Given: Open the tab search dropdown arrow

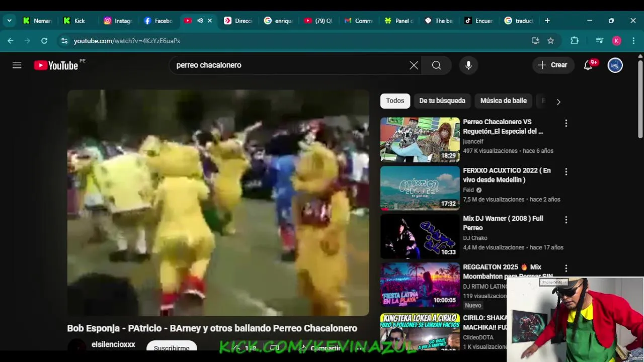Looking at the screenshot, I should point(9,21).
